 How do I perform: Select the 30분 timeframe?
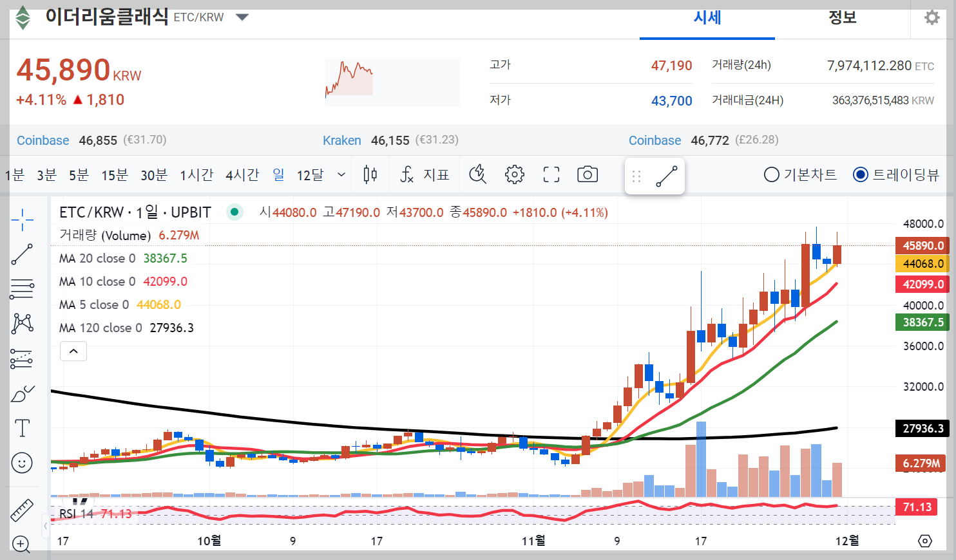(154, 175)
